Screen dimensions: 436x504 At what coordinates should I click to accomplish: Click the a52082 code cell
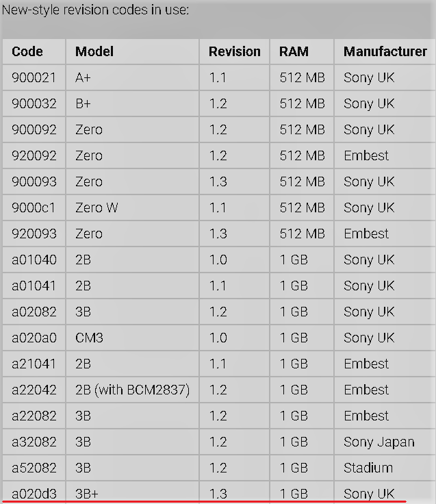coord(34,468)
